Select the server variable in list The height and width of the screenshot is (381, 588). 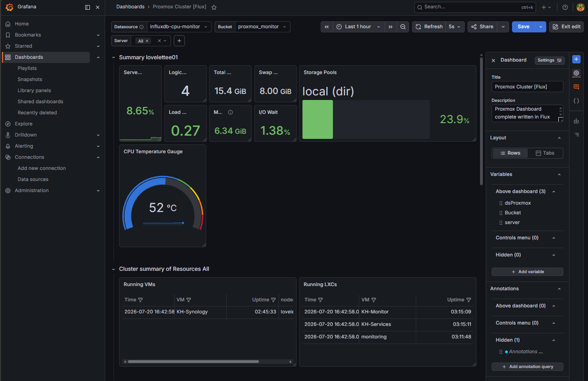pos(512,223)
